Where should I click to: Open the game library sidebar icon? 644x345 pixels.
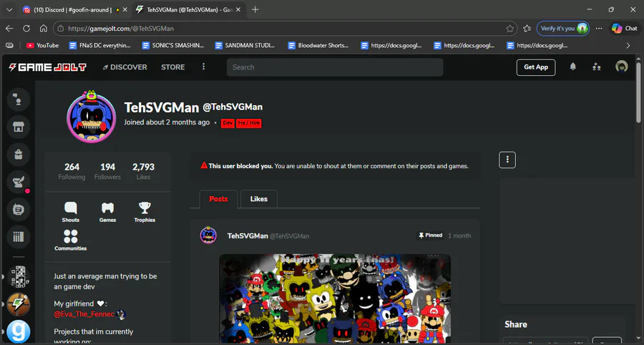pos(18,237)
